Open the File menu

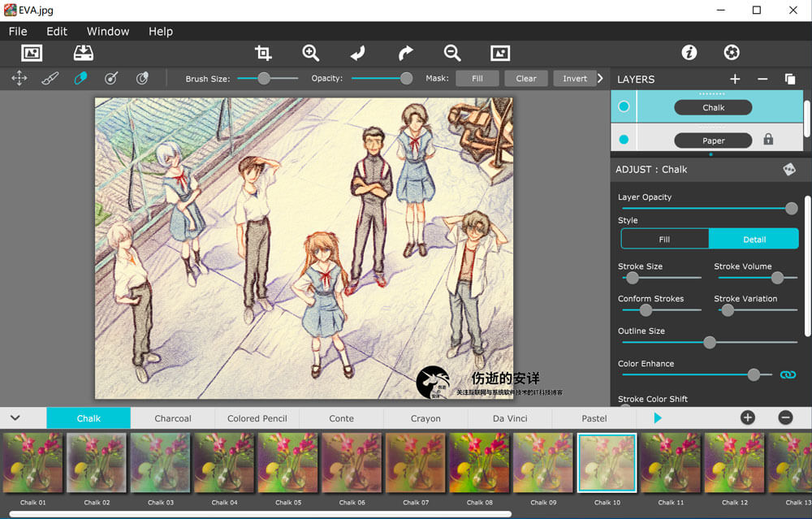tap(18, 31)
